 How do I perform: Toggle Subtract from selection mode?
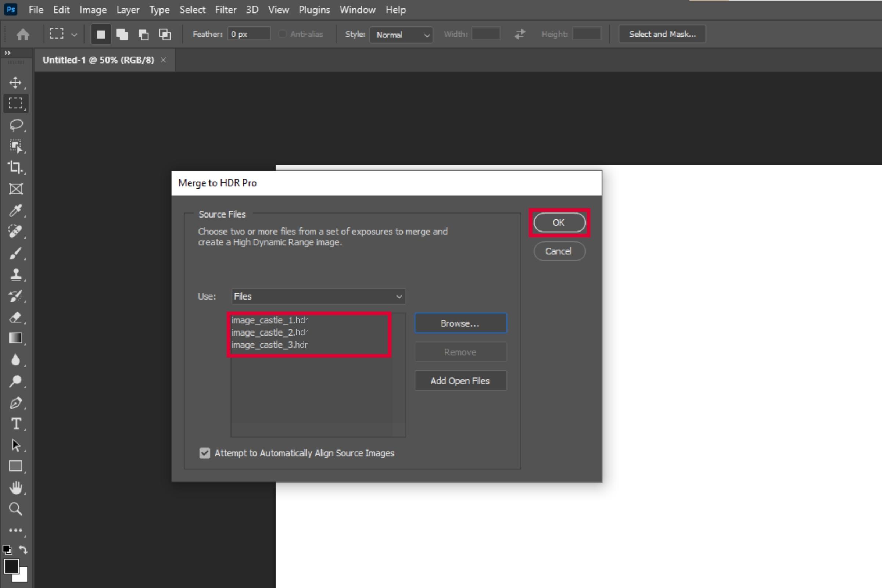tap(143, 34)
